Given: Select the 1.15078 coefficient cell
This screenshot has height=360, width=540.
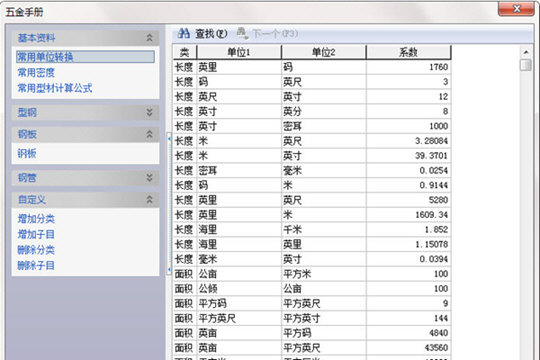Looking at the screenshot, I should click(x=409, y=244).
